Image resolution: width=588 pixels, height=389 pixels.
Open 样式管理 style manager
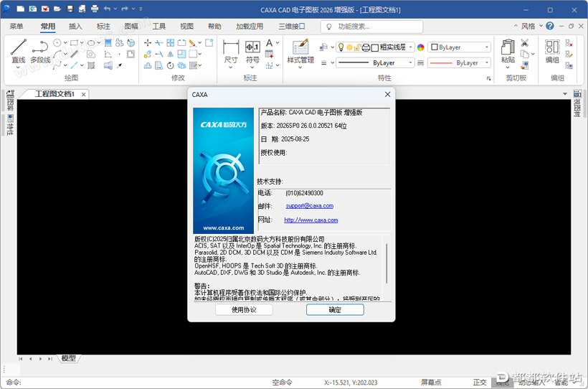click(x=300, y=51)
